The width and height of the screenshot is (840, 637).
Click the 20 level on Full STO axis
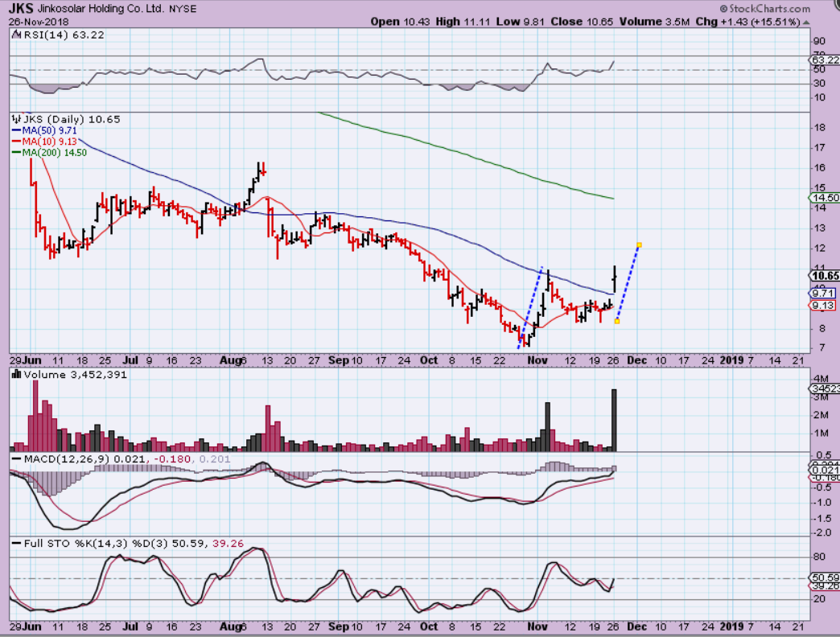click(x=819, y=599)
